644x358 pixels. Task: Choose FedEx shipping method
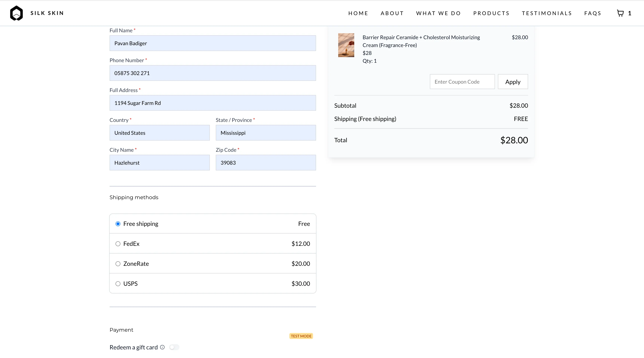click(118, 244)
